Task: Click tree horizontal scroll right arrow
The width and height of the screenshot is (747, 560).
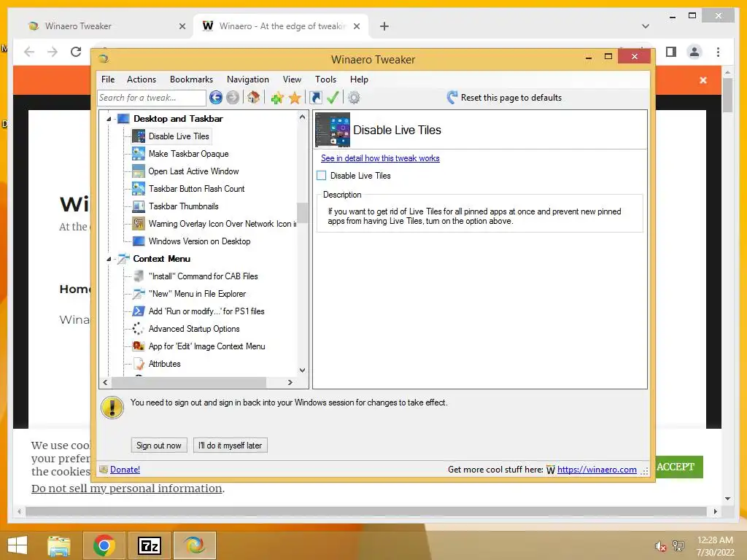Action: point(290,382)
